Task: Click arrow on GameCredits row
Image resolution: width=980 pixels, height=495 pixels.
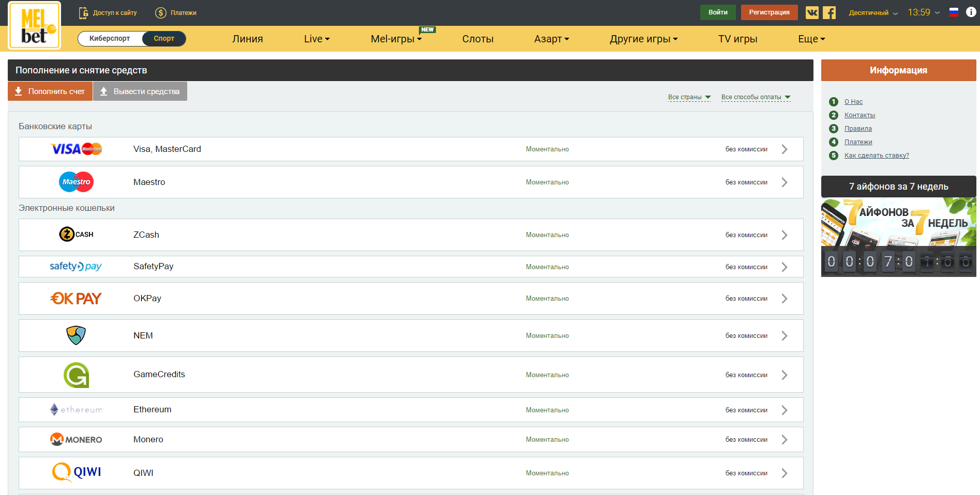Action: [x=785, y=375]
